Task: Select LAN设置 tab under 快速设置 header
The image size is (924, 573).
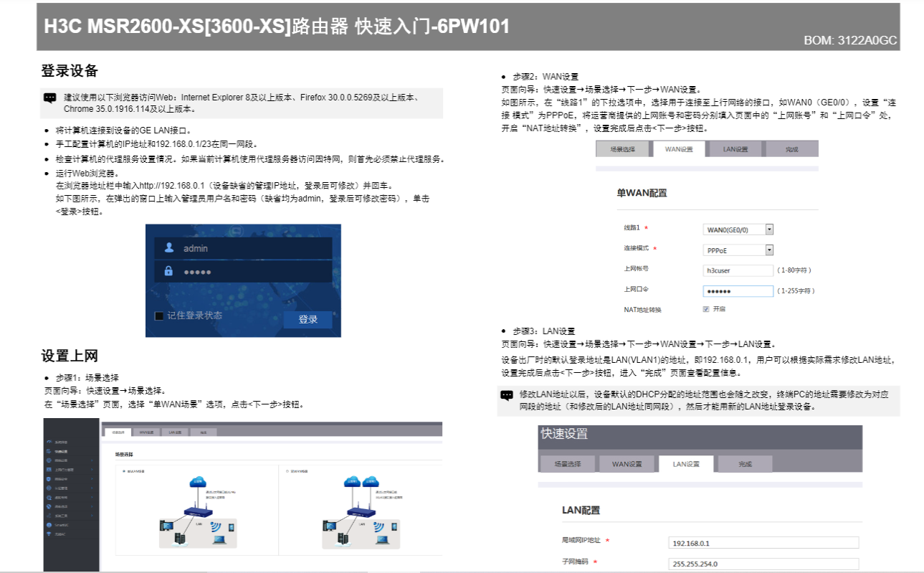Action: tap(686, 464)
